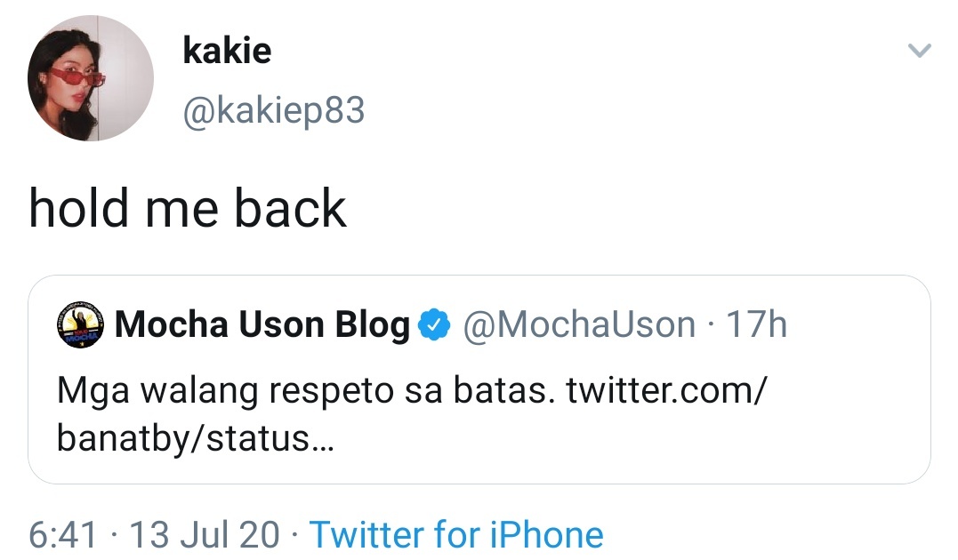Image resolution: width=958 pixels, height=560 pixels.
Task: Select "Mga walang respeto sa batas." text
Action: (307, 391)
